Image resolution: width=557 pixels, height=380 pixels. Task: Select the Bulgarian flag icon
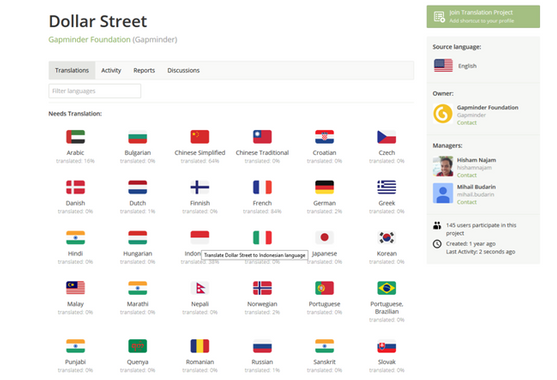tap(137, 137)
